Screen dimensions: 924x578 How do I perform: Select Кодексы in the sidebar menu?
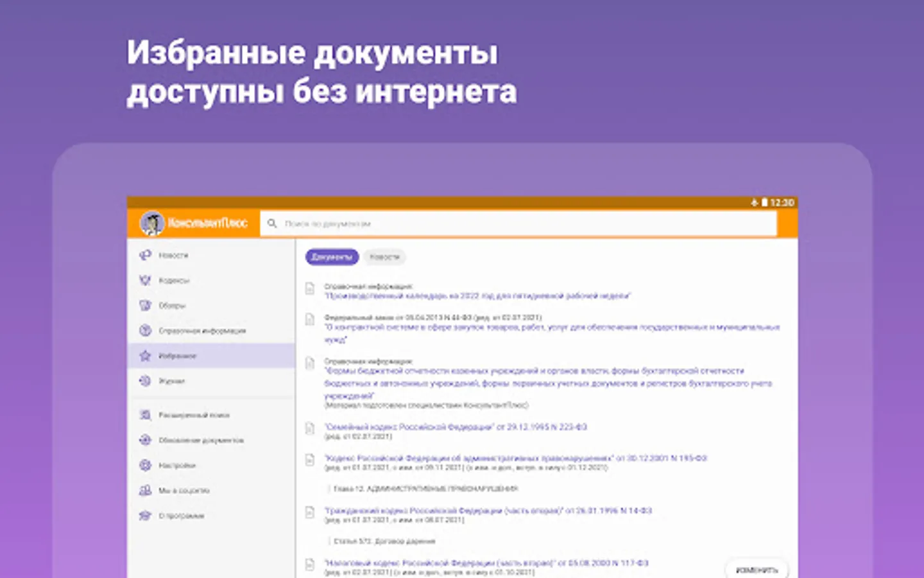click(x=211, y=280)
